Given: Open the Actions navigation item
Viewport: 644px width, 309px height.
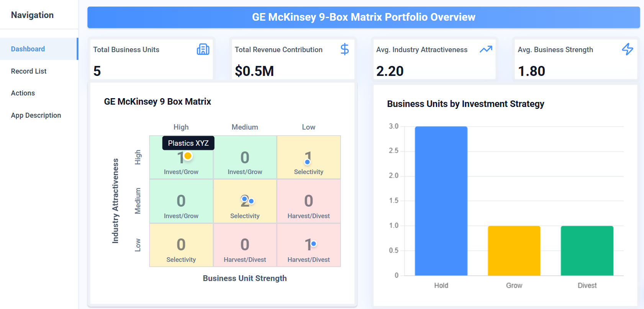Looking at the screenshot, I should tap(39, 93).
